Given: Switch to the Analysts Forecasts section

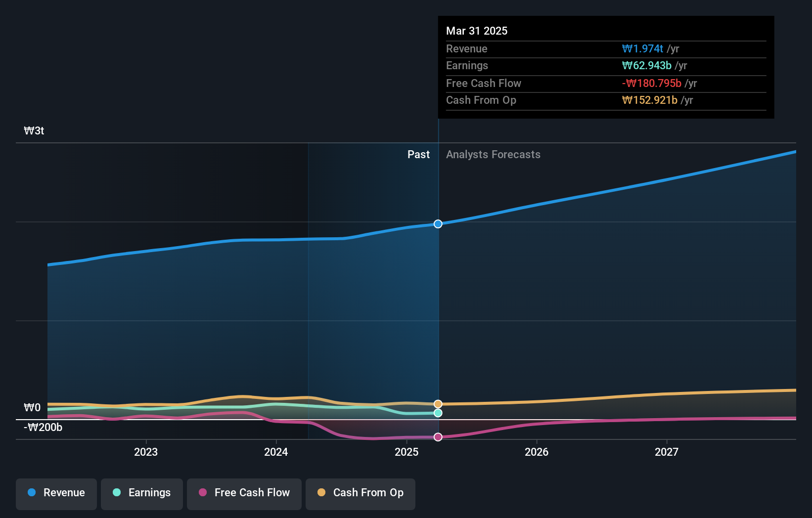Looking at the screenshot, I should tap(493, 154).
